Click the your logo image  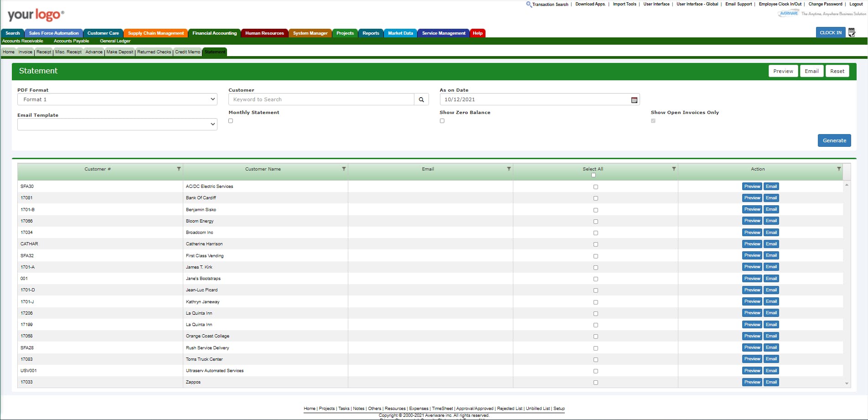tap(36, 15)
